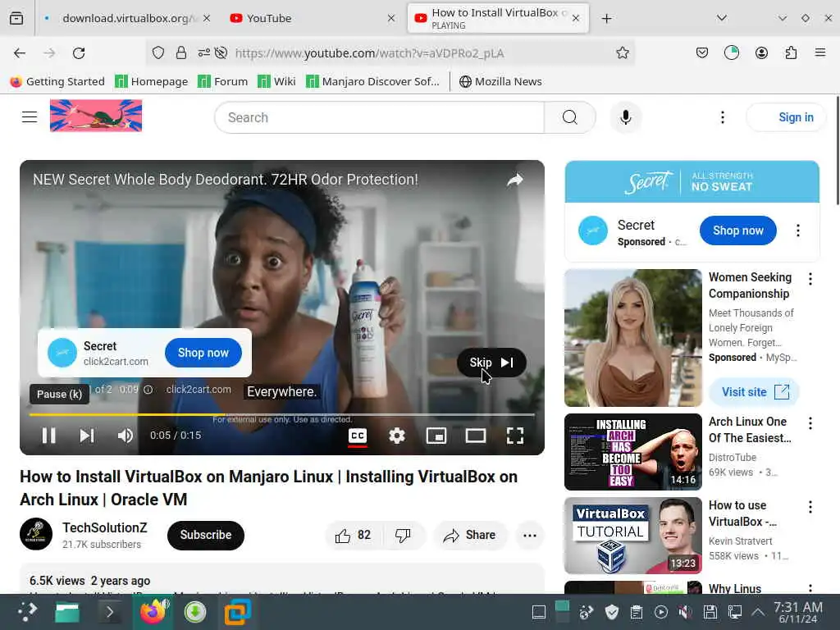Click the YouTube search field
The width and height of the screenshot is (840, 630).
pyautogui.click(x=379, y=117)
